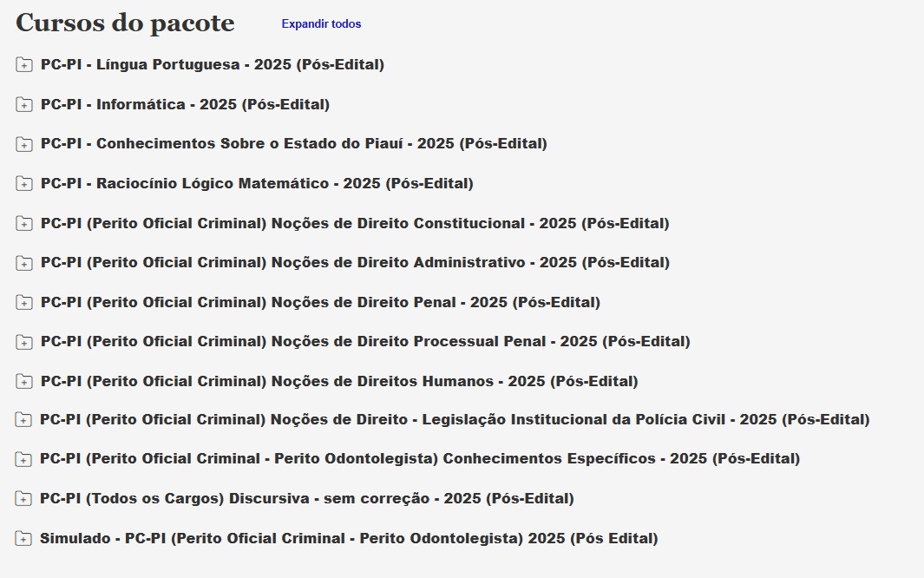Expand folder icon for Conhecimentos Específicos course
Viewport: 924px width, 578px height.
click(24, 459)
